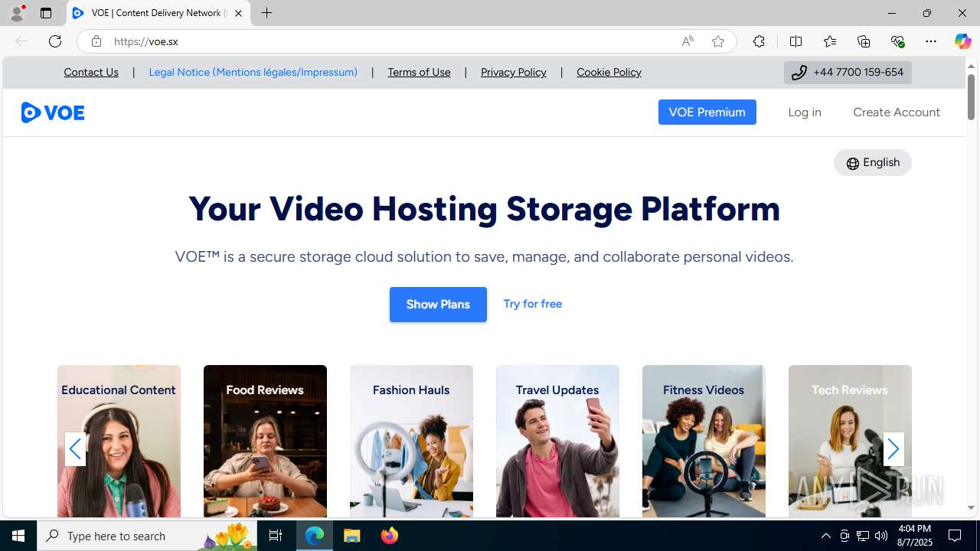The height and width of the screenshot is (551, 980).
Task: Open Browser essentials icon
Action: tap(897, 41)
